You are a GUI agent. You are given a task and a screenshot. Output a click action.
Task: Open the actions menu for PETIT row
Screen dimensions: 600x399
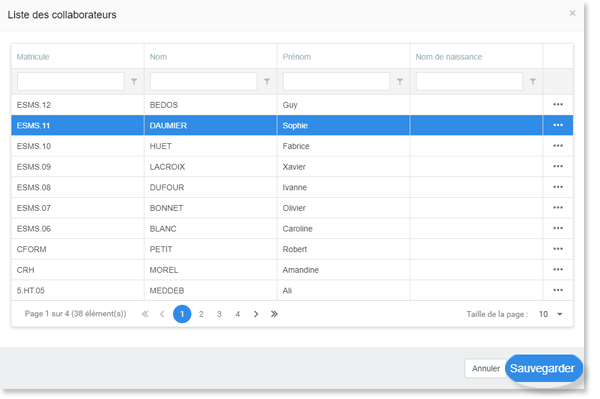click(558, 249)
